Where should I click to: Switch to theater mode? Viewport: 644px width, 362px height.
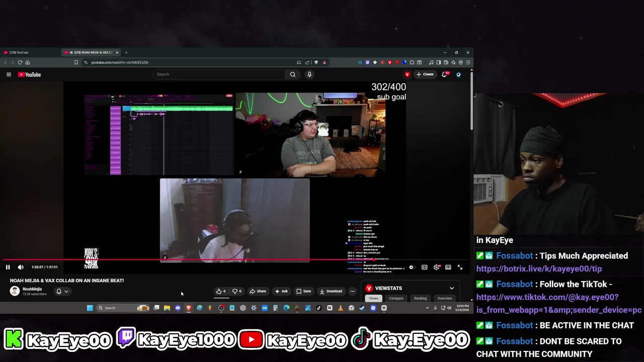(448, 267)
